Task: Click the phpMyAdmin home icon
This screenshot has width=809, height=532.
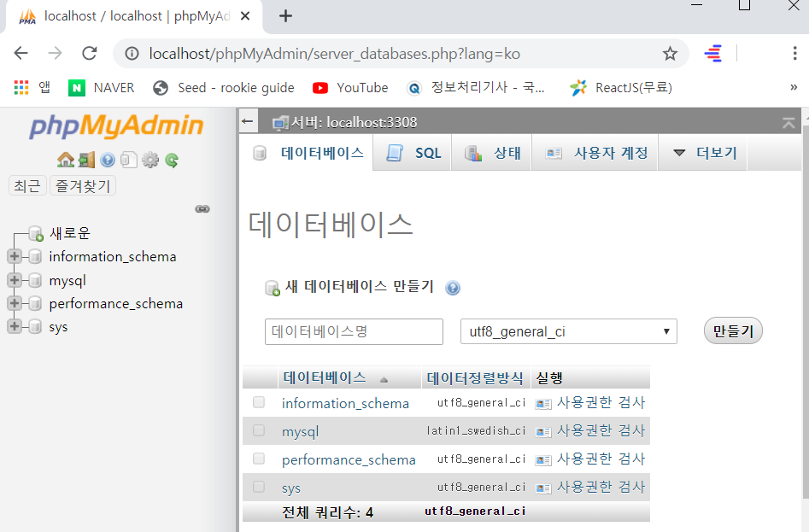Action: click(x=66, y=161)
